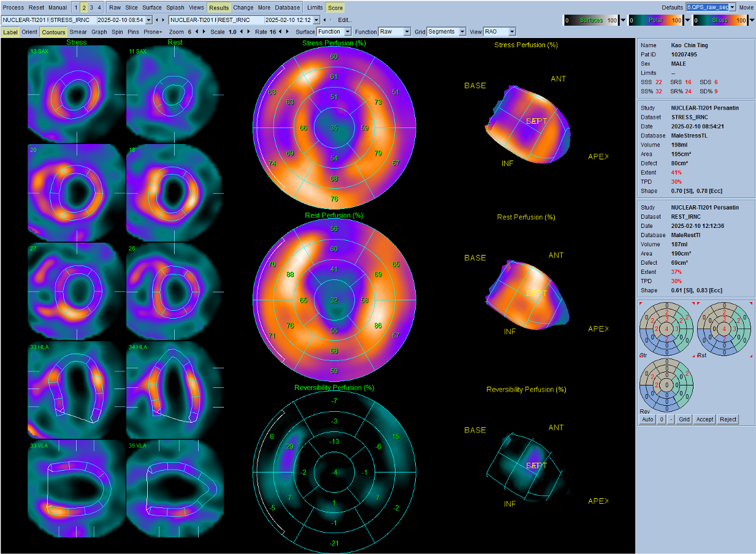Click the Reject button for scores
This screenshot has height=554, width=756.
coord(728,419)
